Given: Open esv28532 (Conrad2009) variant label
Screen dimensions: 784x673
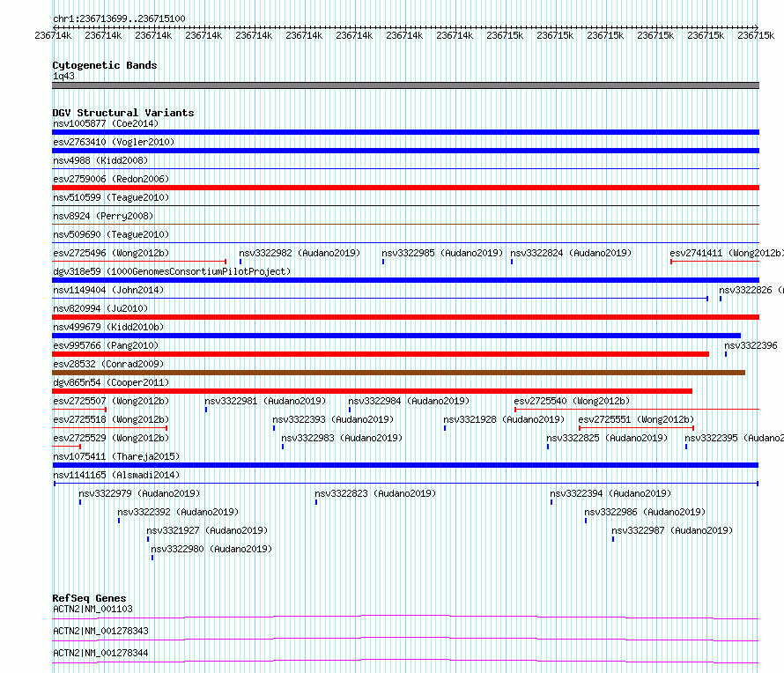Looking at the screenshot, I should point(108,364).
